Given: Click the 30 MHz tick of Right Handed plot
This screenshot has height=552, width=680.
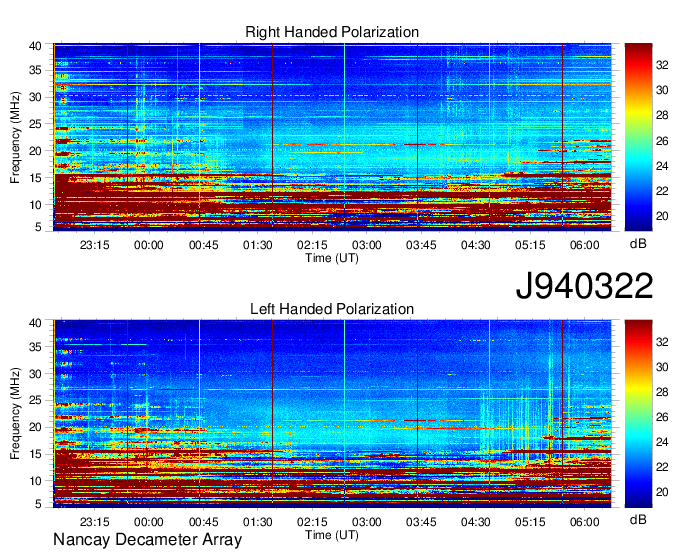Looking at the screenshot, I should [35, 97].
